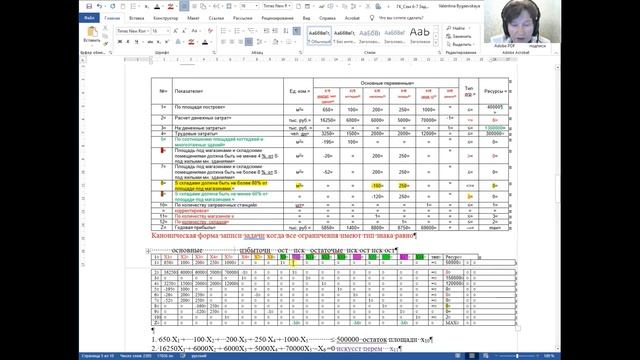Increase the font size
The height and width of the screenshot is (360, 640).
point(176,31)
